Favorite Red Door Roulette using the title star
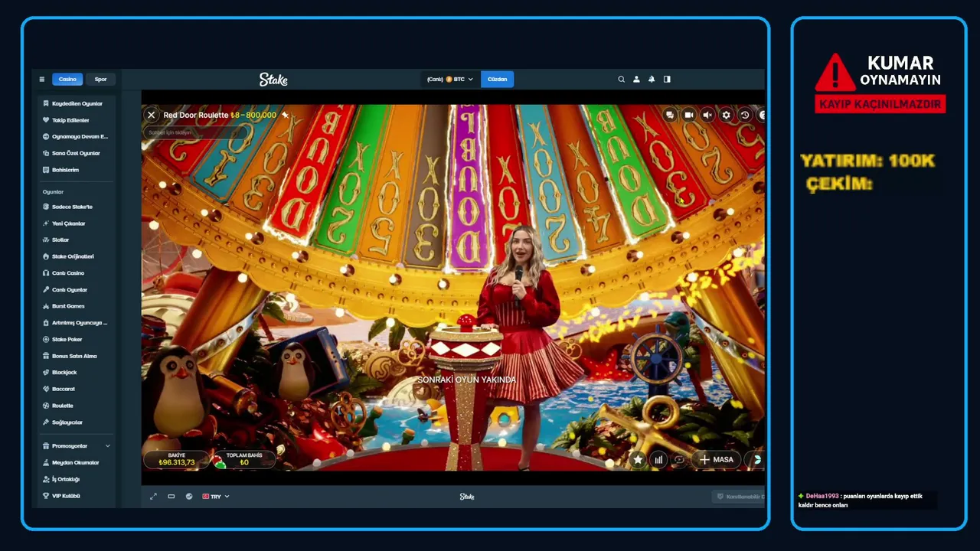980x551 pixels. click(285, 115)
